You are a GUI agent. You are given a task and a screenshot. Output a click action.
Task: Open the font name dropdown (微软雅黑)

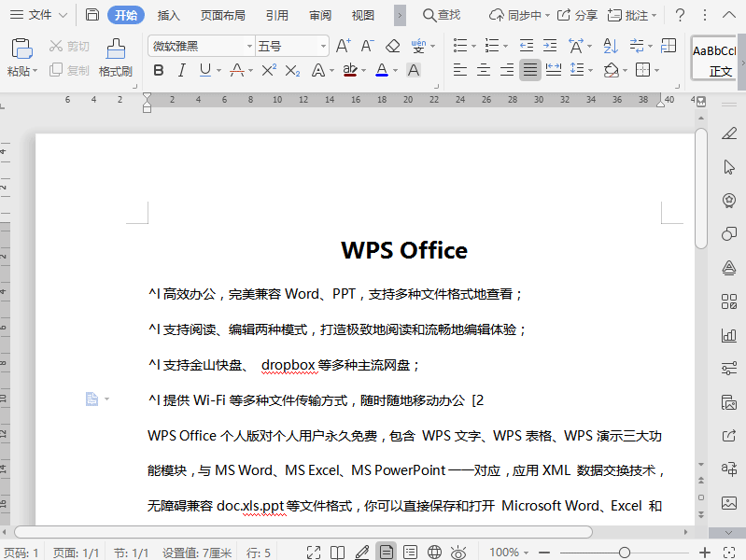(249, 46)
